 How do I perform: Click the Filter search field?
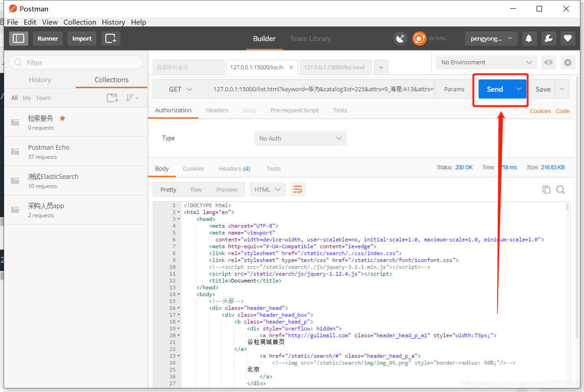coord(76,63)
